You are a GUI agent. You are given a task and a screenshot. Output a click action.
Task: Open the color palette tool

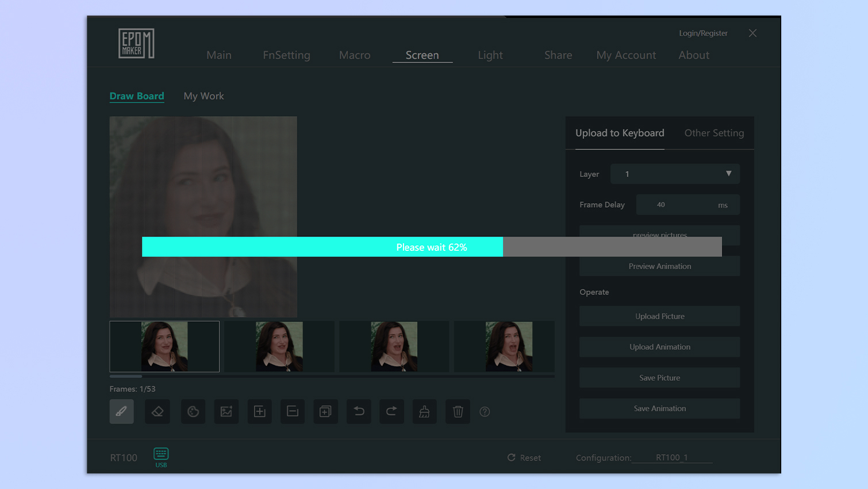[x=193, y=411]
